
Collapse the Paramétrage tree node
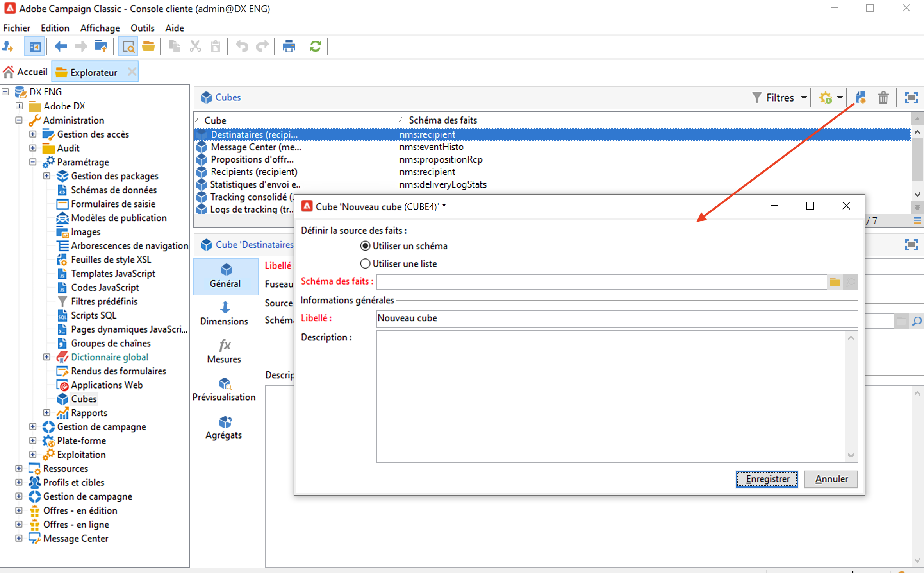pos(33,162)
